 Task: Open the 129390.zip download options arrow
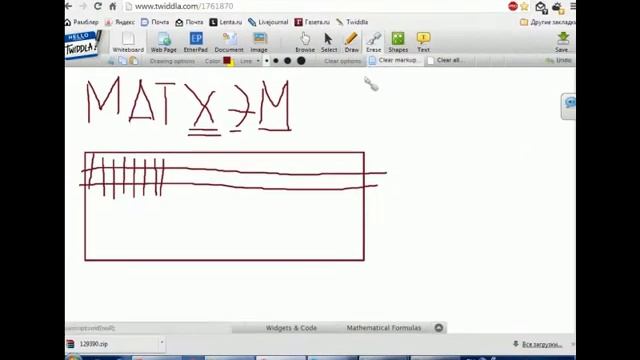(162, 343)
